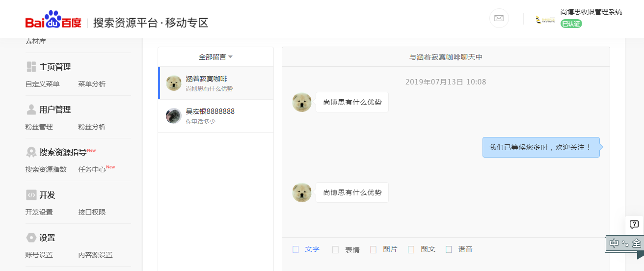Click the 主页管理 section icon
The width and height of the screenshot is (644, 271).
click(x=31, y=67)
